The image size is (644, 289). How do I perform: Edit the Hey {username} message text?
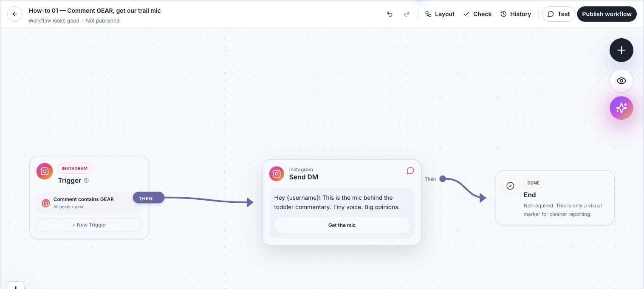337,202
